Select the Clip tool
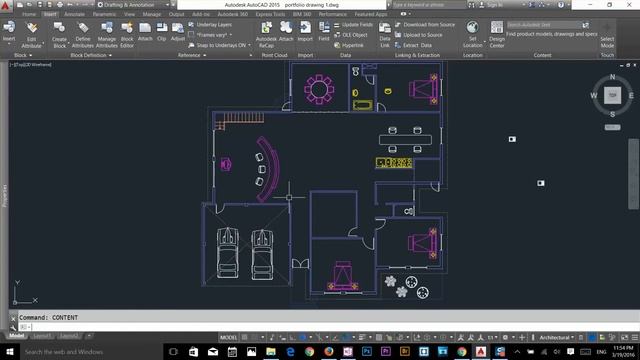 162,32
